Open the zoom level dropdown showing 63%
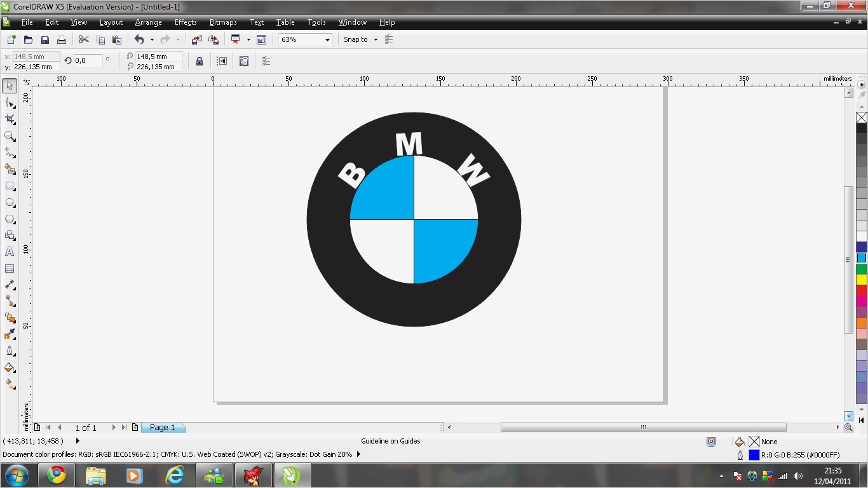 point(327,39)
